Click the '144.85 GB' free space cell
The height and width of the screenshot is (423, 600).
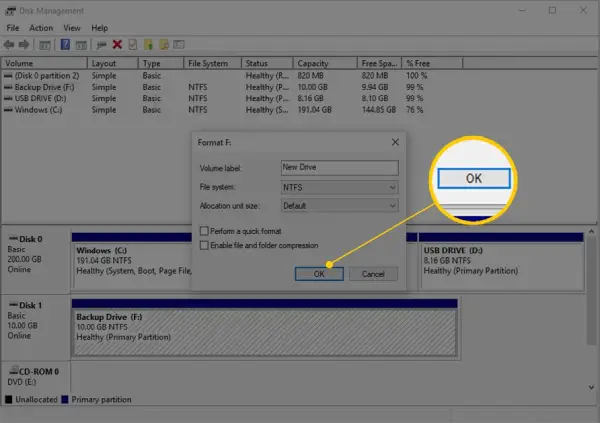click(x=378, y=110)
